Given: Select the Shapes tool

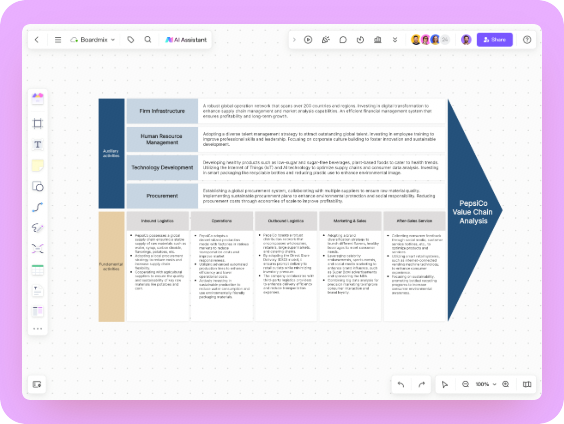Looking at the screenshot, I should coord(37,186).
